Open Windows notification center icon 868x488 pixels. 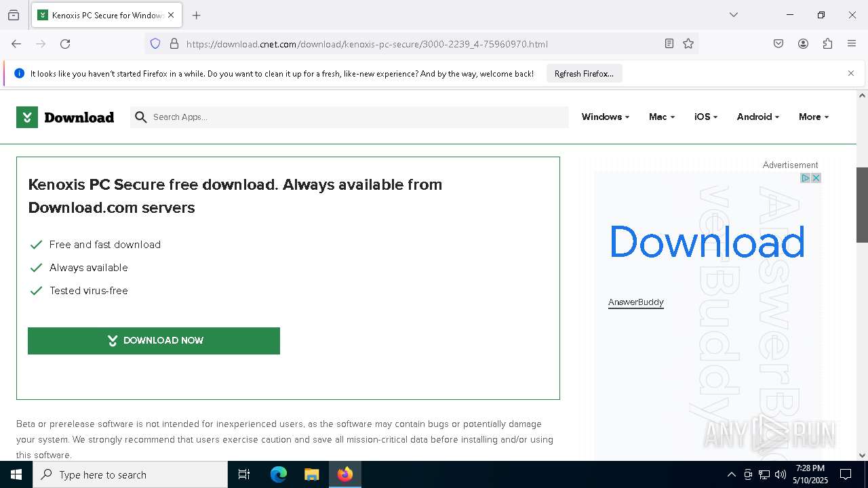point(846,474)
